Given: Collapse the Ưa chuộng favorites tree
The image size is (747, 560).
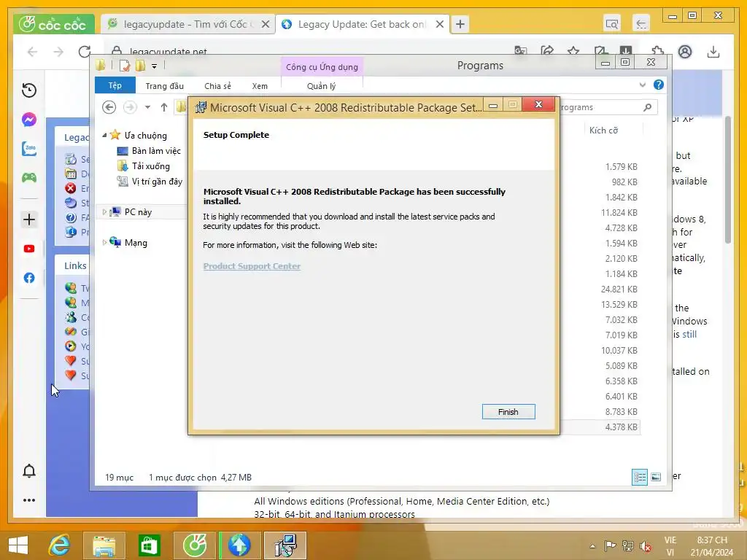Looking at the screenshot, I should pyautogui.click(x=104, y=135).
